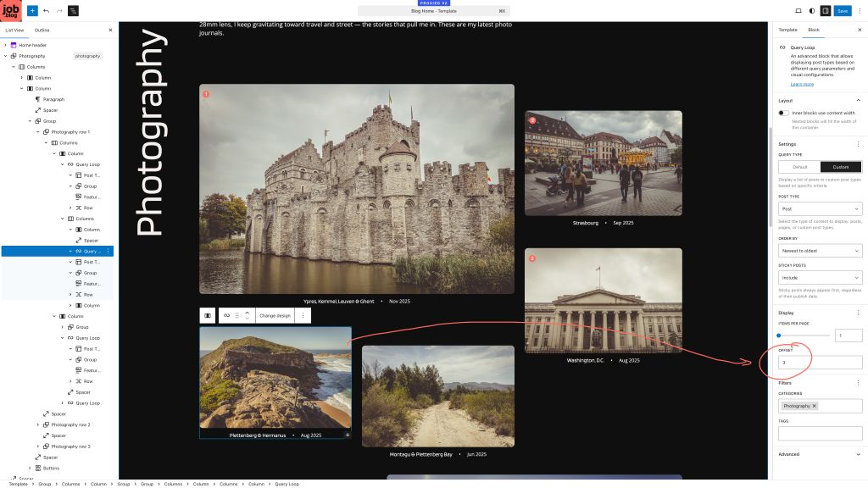Open the block inserter
This screenshot has width=868, height=488.
tap(31, 10)
